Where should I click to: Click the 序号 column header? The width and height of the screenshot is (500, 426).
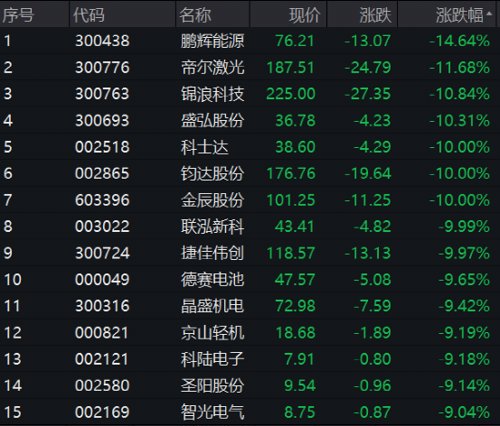pyautogui.click(x=18, y=15)
